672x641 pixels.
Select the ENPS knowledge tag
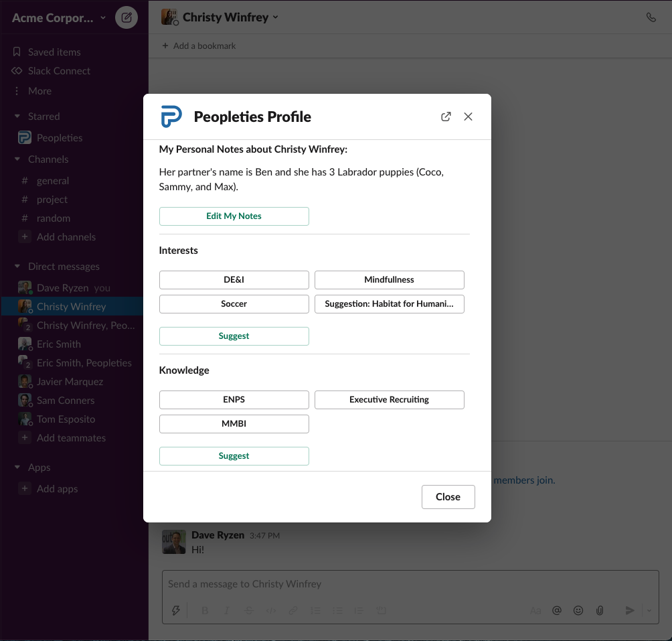pos(234,400)
